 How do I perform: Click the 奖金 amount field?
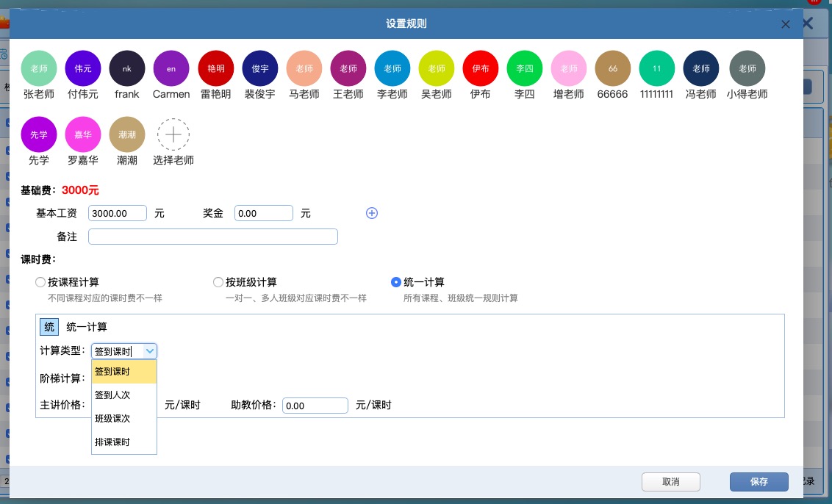click(264, 213)
